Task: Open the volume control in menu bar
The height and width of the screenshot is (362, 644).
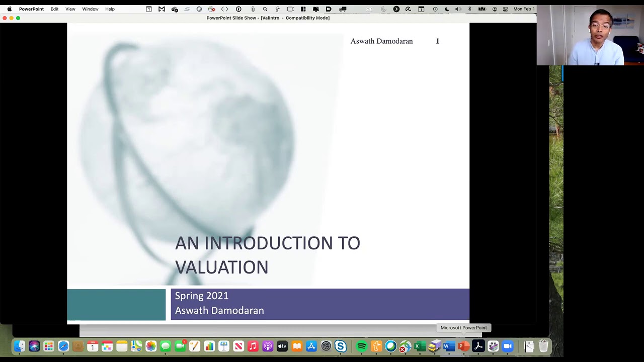Action: [x=458, y=9]
